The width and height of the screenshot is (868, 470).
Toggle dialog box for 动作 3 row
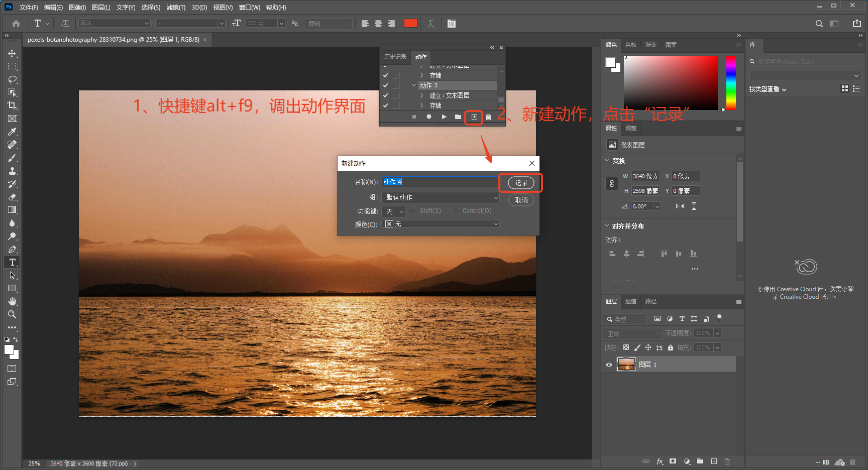coord(396,85)
